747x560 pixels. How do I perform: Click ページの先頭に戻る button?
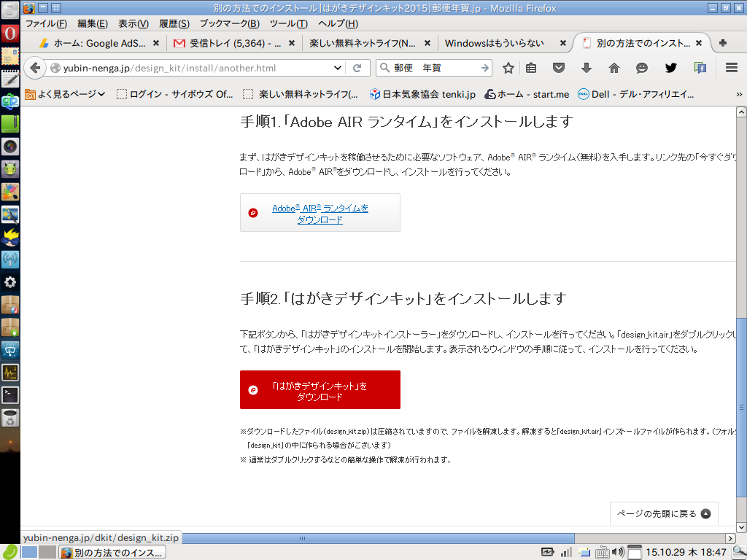click(x=664, y=513)
